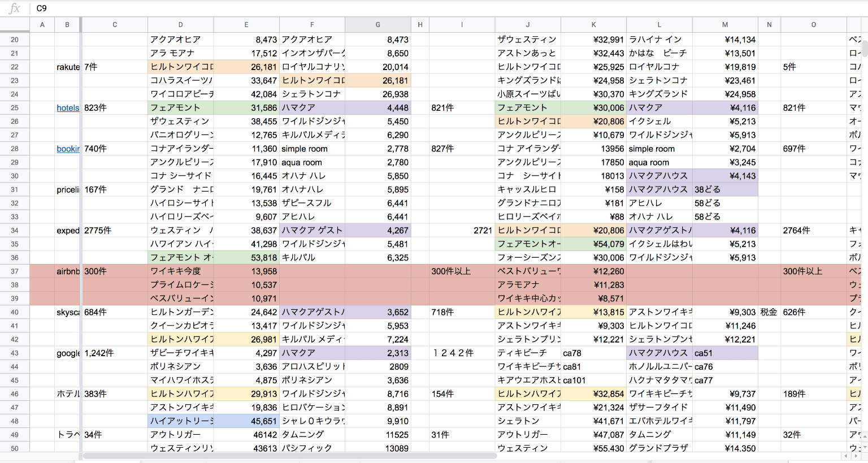Screen dimensions: 868x463
Task: Select the cell containing 2721
Action: coord(462,231)
